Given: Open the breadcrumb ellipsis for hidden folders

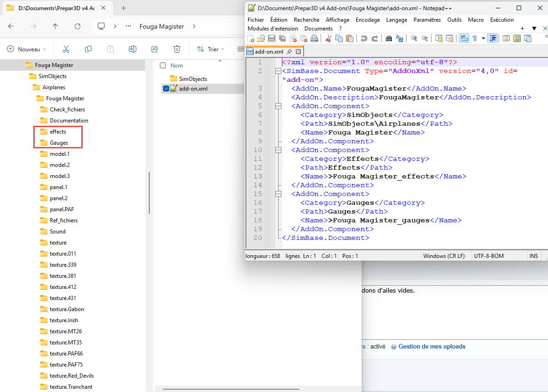Looking at the screenshot, I should tap(128, 26).
